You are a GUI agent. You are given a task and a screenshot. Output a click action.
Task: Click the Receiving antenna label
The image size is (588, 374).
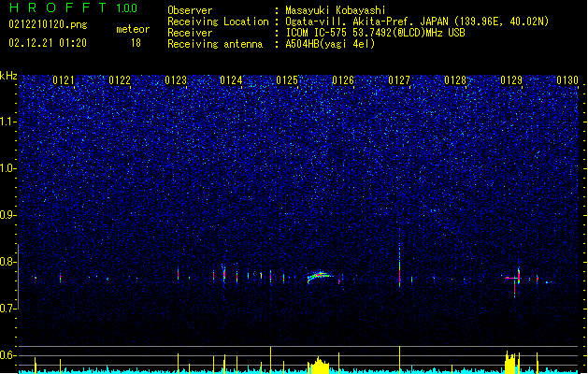(x=215, y=44)
